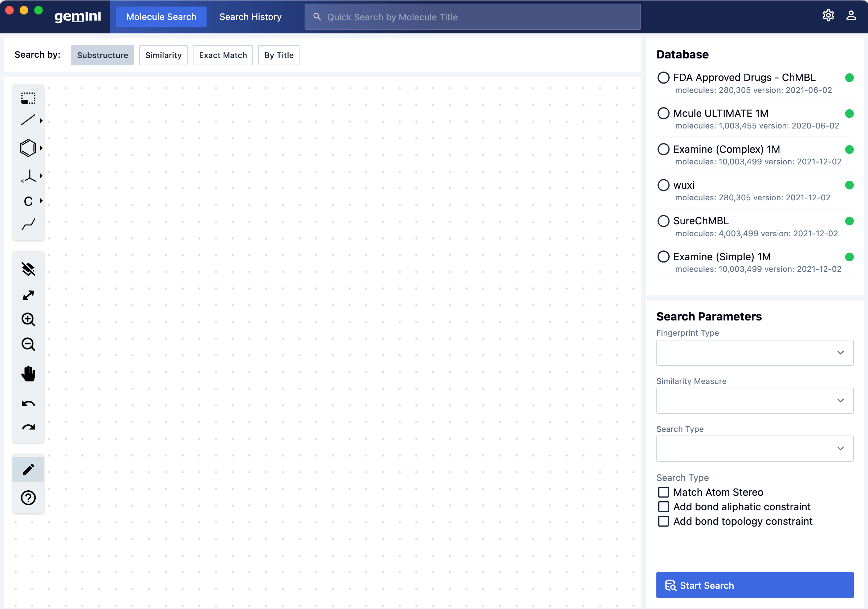This screenshot has height=609, width=868.
Task: Select the single bond drawing tool
Action: tap(28, 120)
